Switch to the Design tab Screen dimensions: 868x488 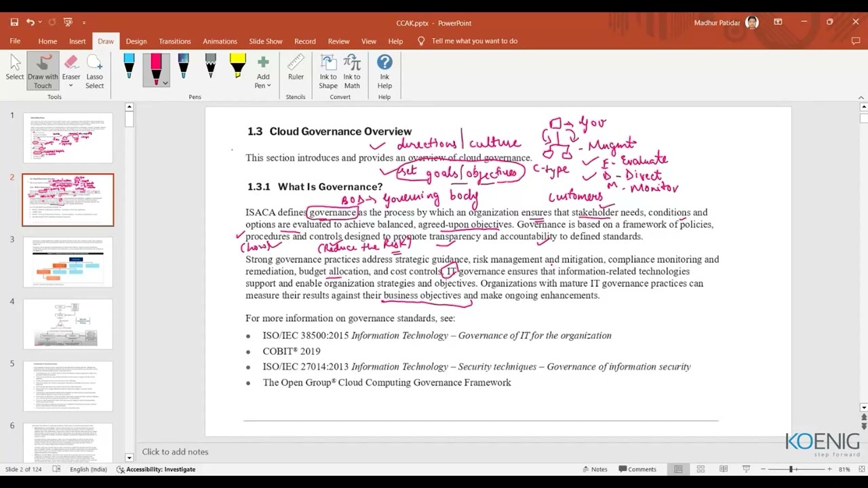[136, 41]
